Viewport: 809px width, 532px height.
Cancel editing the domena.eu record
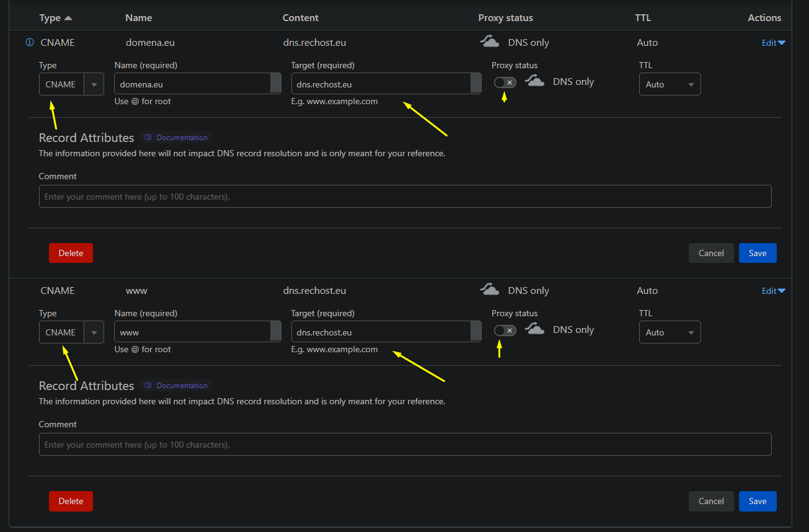click(x=710, y=253)
